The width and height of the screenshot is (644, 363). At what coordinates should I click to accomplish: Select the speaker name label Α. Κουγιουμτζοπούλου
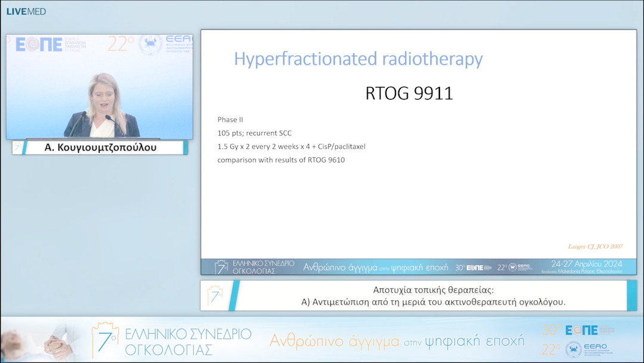click(101, 147)
